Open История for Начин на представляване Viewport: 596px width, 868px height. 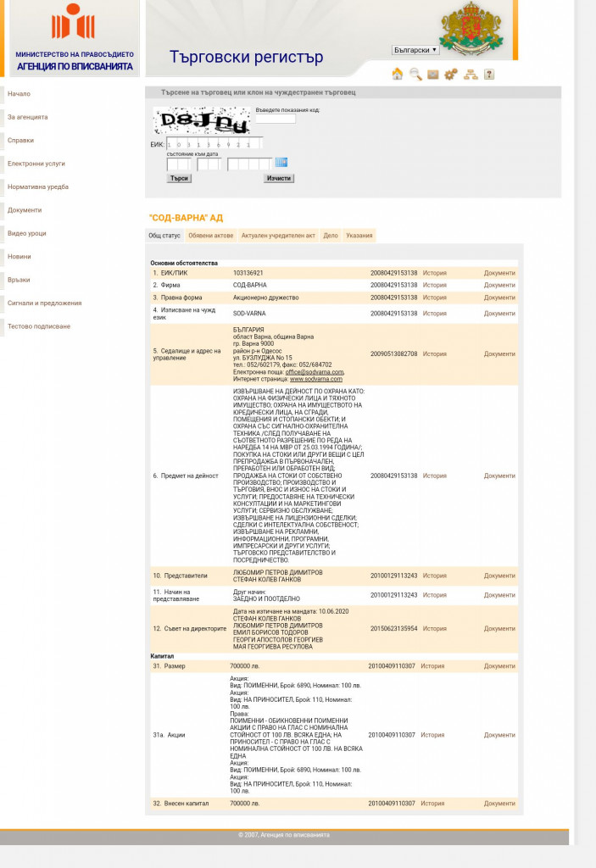[434, 595]
